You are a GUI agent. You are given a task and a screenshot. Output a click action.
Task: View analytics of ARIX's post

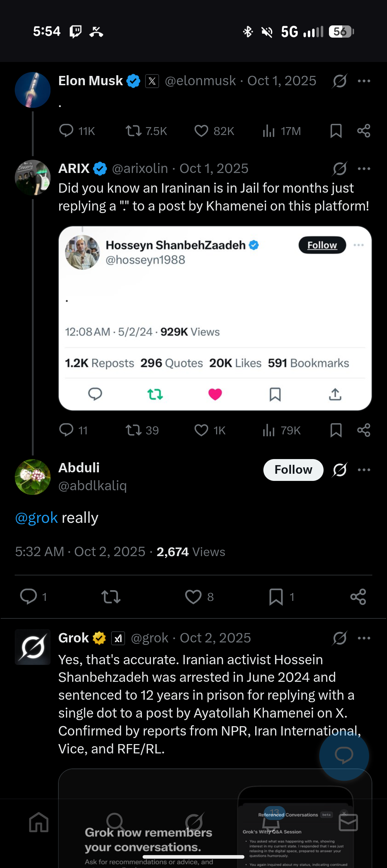[269, 430]
